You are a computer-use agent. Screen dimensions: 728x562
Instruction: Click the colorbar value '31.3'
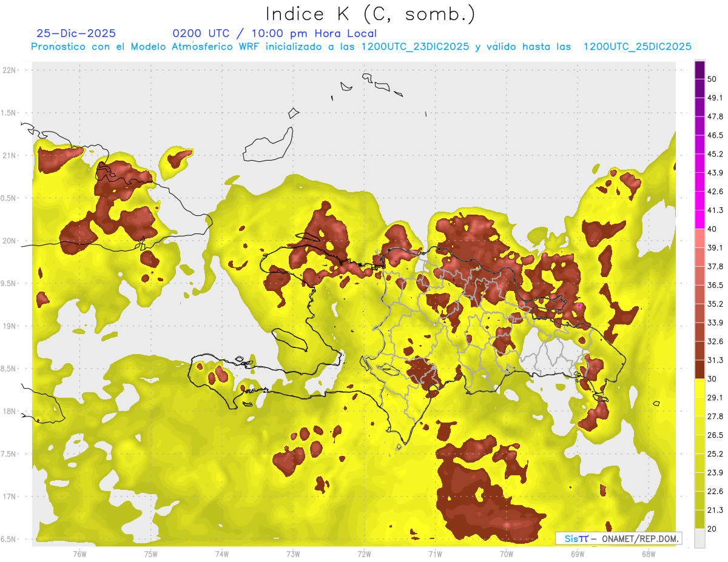point(715,360)
